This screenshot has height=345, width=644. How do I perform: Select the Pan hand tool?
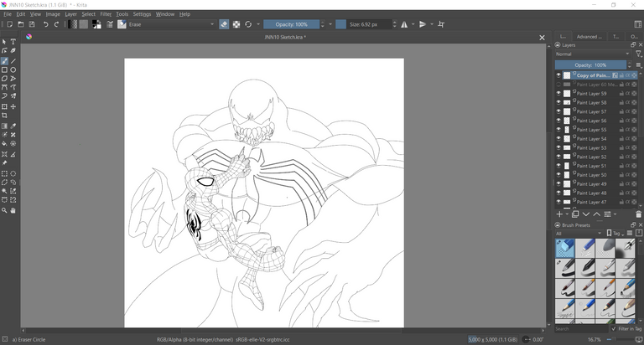(x=13, y=210)
